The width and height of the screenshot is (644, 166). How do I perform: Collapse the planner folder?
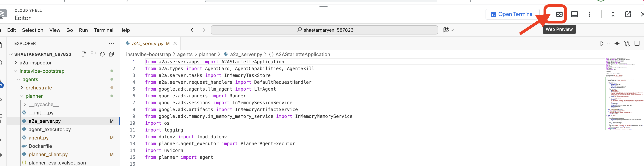(x=34, y=96)
